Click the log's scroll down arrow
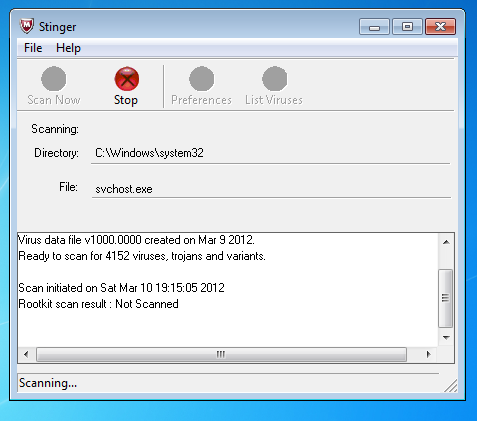 pos(446,338)
